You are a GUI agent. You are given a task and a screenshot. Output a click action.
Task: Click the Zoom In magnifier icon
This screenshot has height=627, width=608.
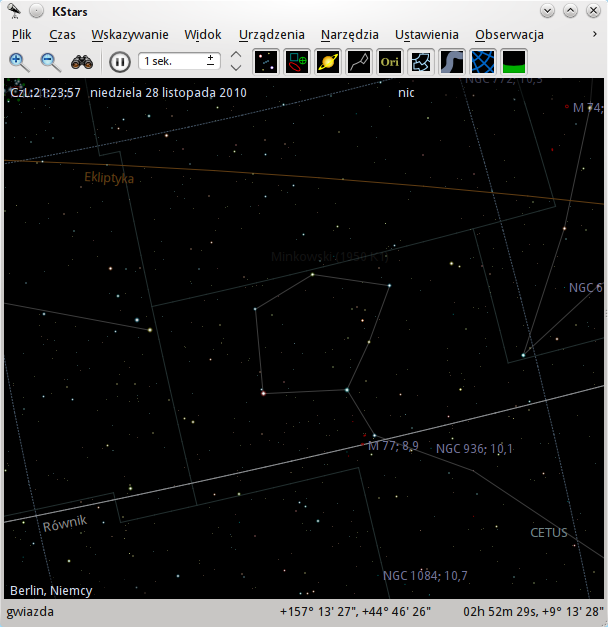point(19,61)
